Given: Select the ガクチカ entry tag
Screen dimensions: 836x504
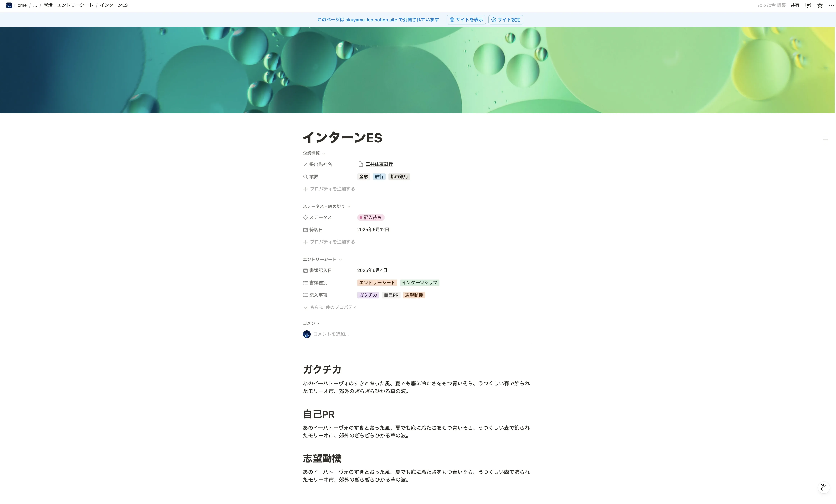Looking at the screenshot, I should point(368,295).
